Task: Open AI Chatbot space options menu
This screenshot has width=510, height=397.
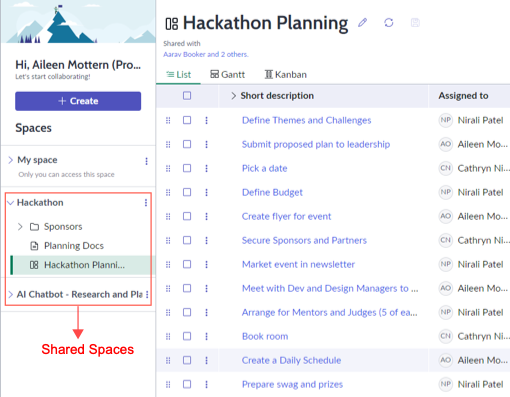Action: point(147,295)
